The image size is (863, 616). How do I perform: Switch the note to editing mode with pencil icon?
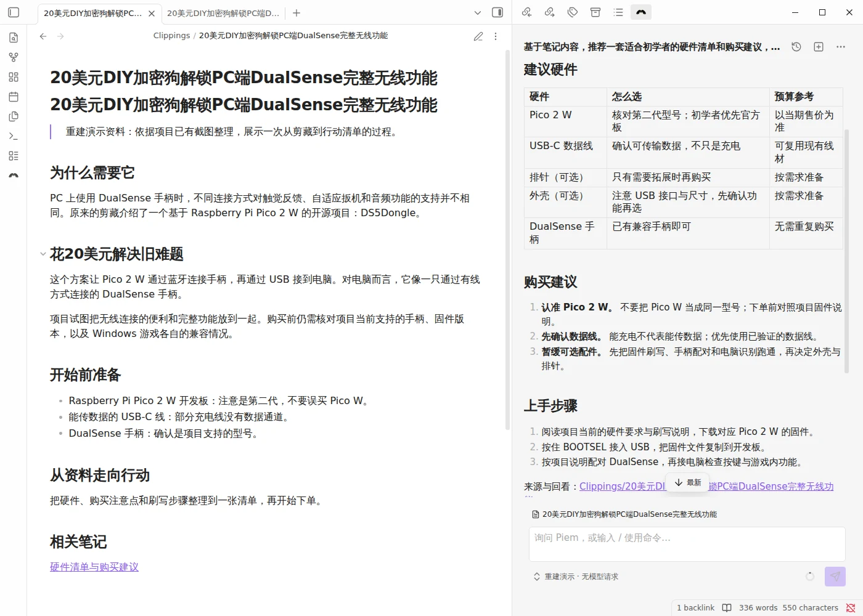(478, 36)
